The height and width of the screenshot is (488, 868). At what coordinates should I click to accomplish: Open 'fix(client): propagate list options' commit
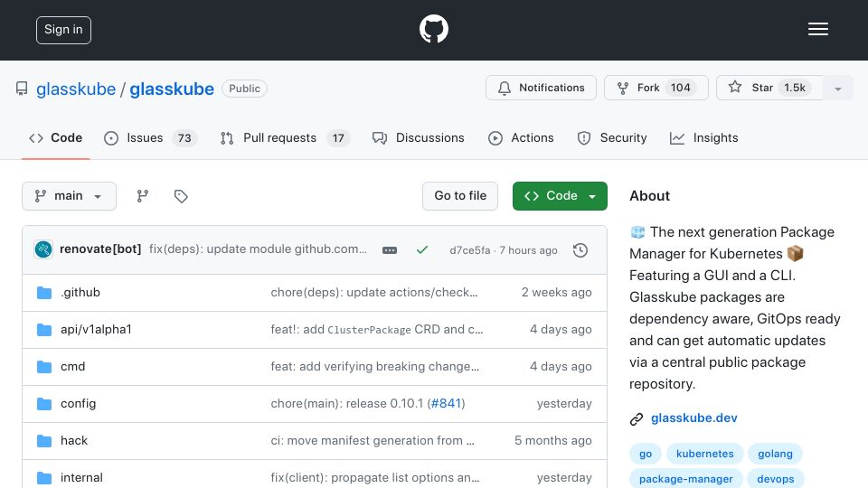pyautogui.click(x=375, y=477)
